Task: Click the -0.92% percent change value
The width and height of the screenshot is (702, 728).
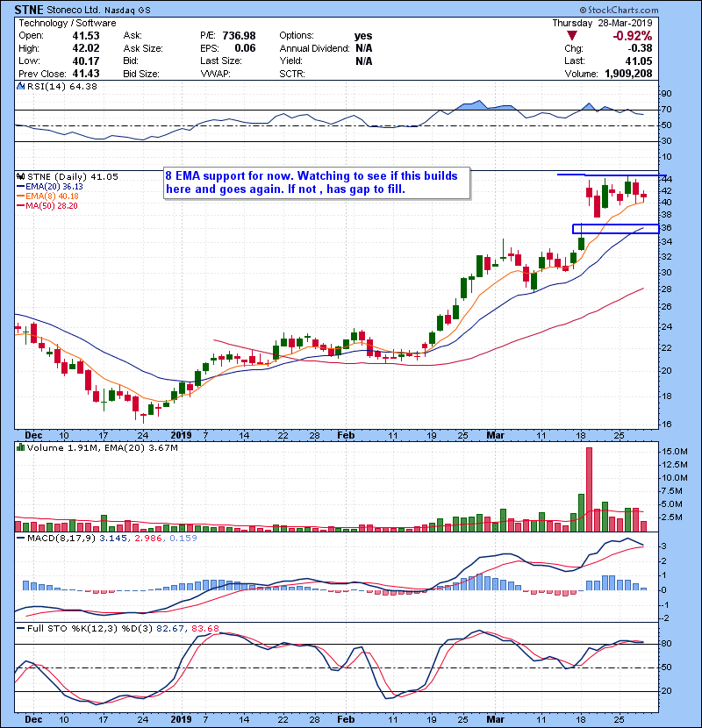Action: coord(633,36)
